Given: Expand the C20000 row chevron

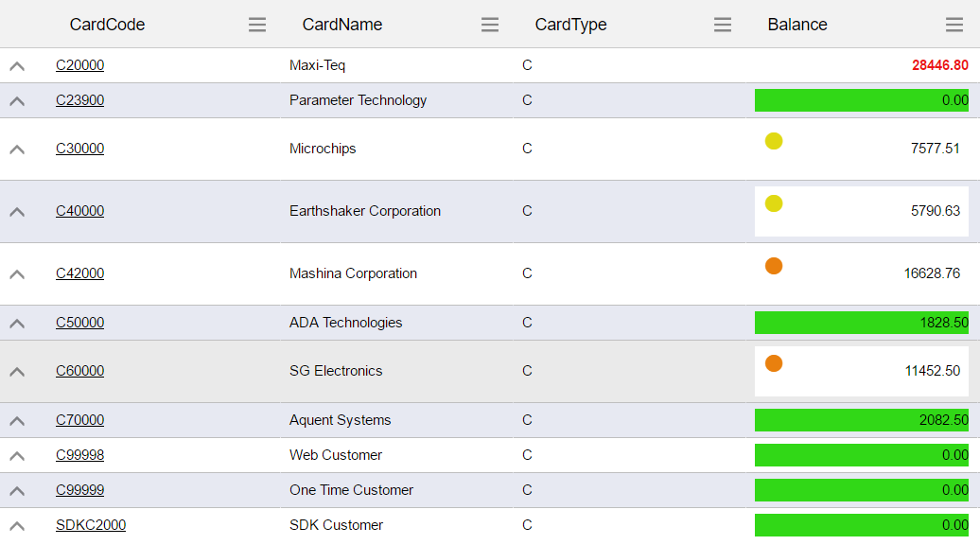Looking at the screenshot, I should coord(17,65).
